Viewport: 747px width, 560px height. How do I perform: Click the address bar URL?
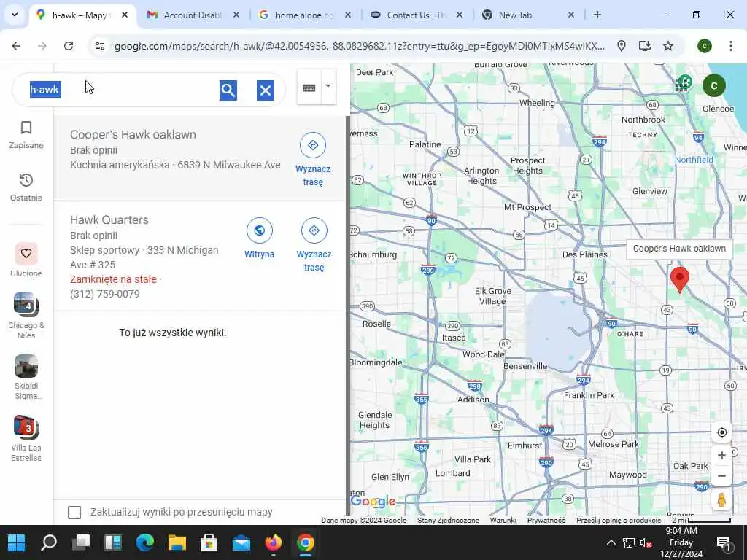360,46
